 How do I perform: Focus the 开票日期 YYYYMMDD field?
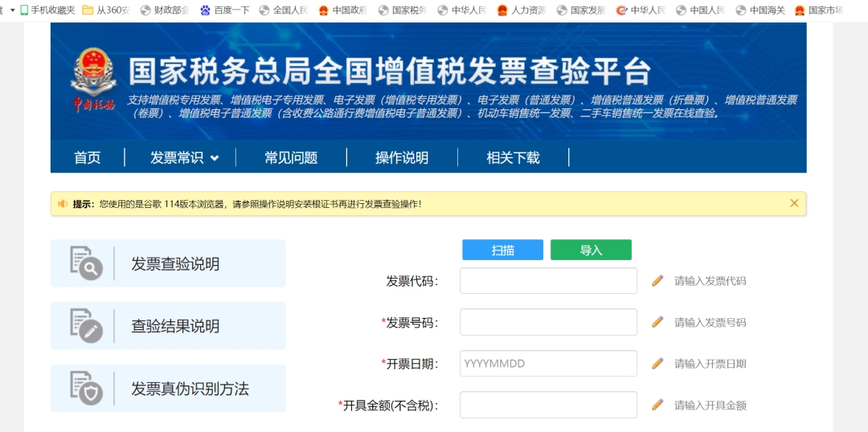pos(548,364)
